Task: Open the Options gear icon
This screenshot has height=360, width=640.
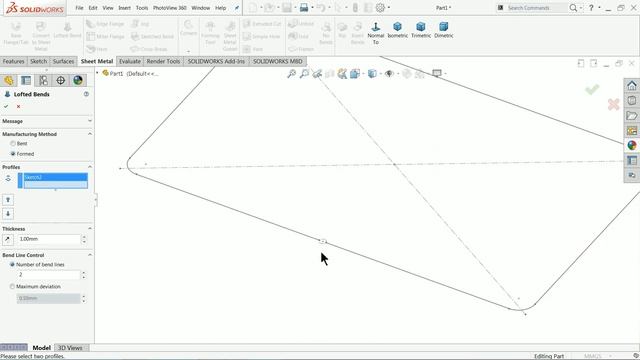Action: coord(380,8)
